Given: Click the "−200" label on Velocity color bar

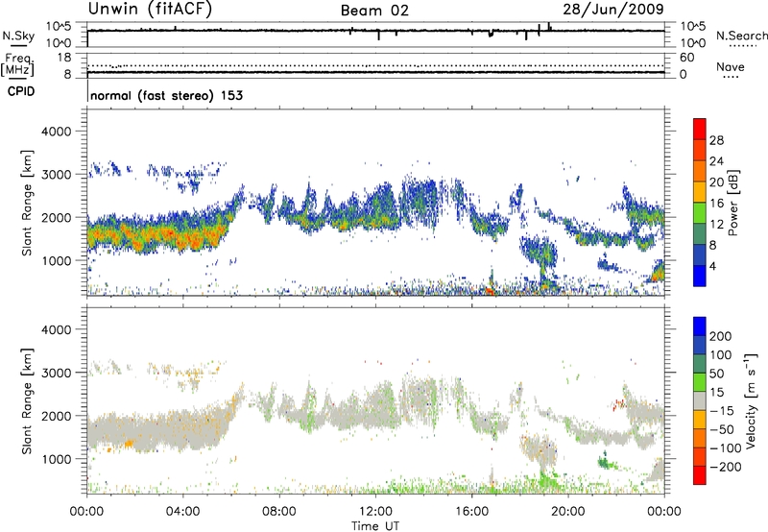Looking at the screenshot, I should [724, 467].
